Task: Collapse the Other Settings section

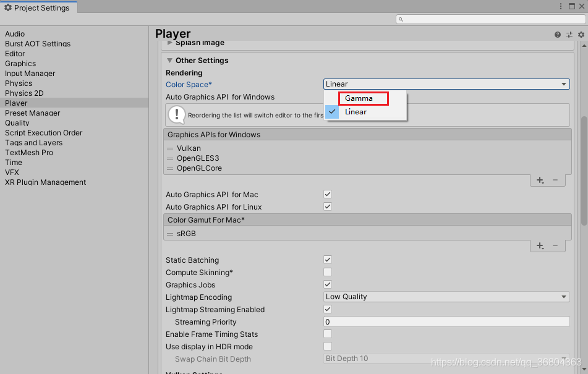Action: click(169, 61)
